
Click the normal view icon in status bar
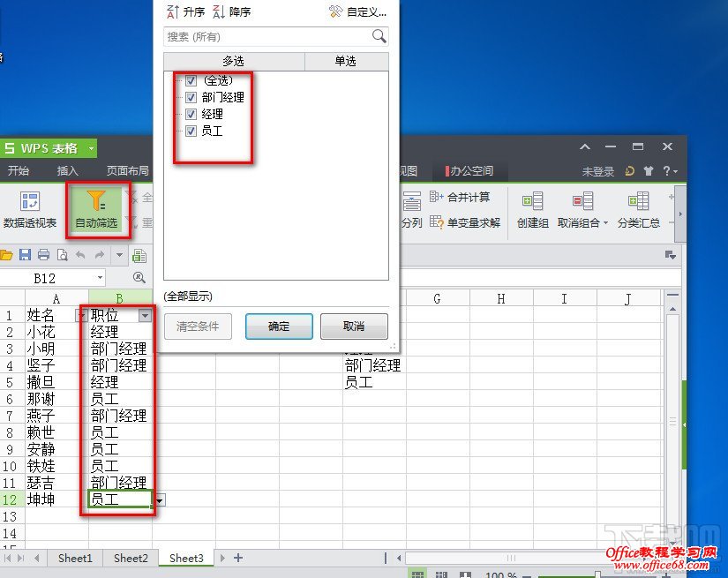(x=417, y=574)
